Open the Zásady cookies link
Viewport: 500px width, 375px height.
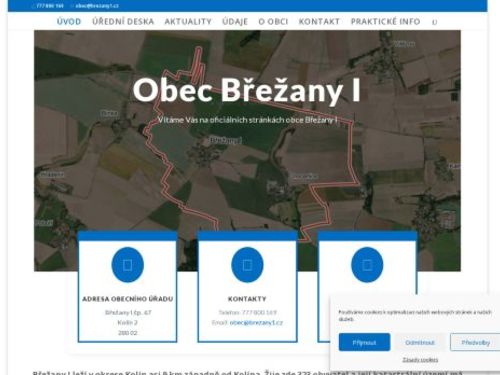[x=420, y=360]
